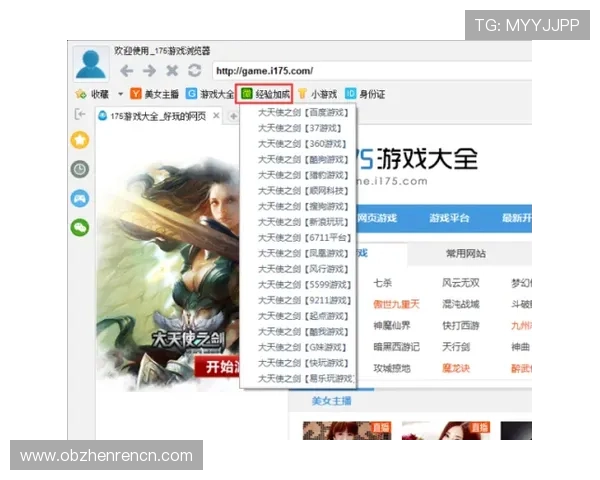The image size is (600, 480).
Task: Go back with the back arrow
Action: (x=127, y=71)
